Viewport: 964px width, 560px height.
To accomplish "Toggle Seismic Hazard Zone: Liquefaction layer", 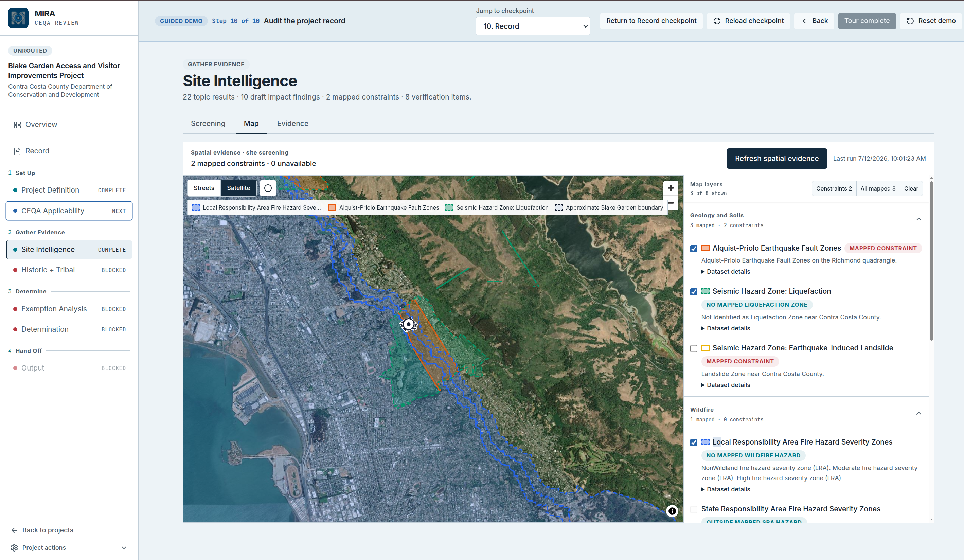I will click(x=694, y=292).
